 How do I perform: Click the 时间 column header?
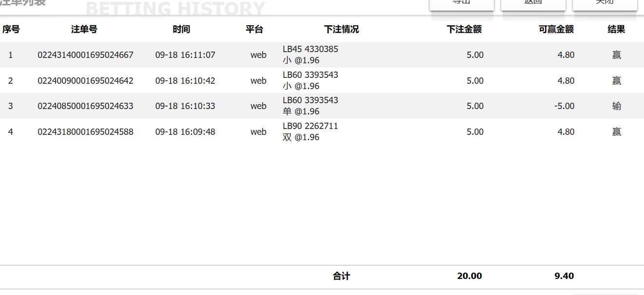coord(181,29)
